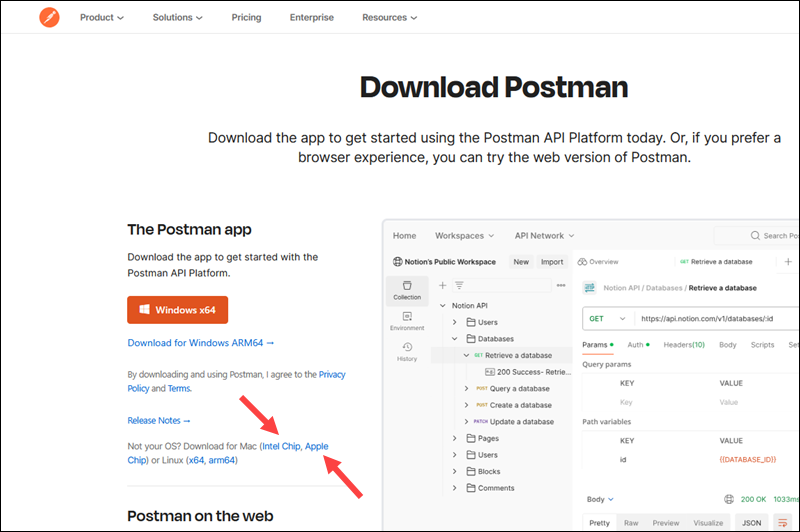800x532 pixels.
Task: Download for Mac Intel Chip
Action: [x=281, y=446]
